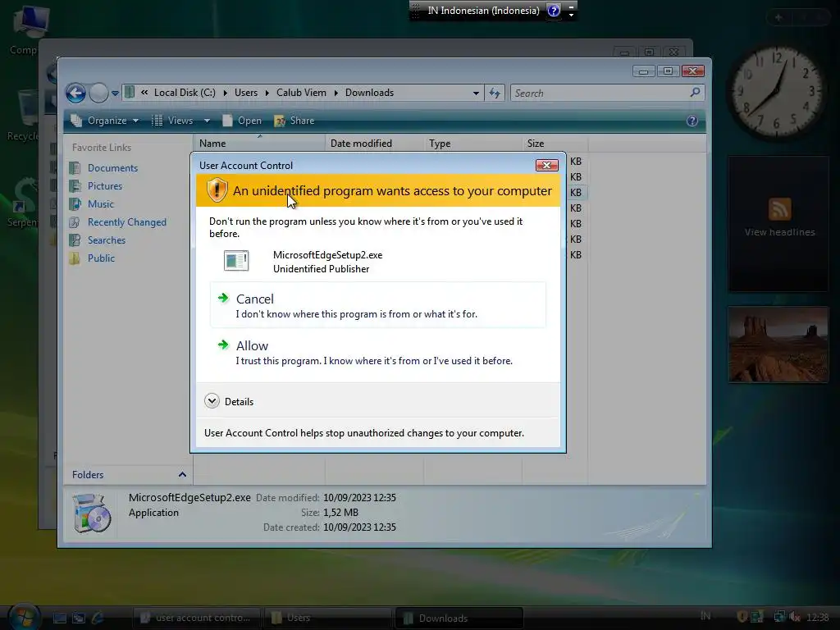Click the UAC warning shield icon

217,190
